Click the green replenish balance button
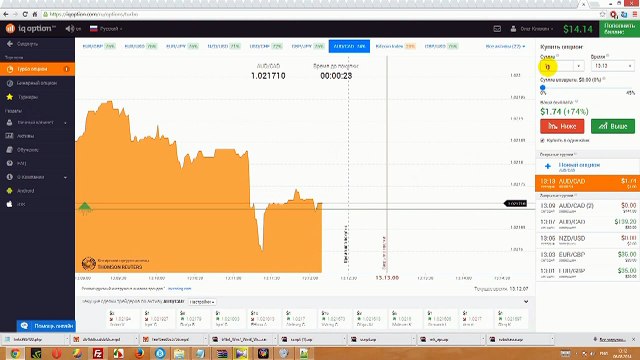 pyautogui.click(x=619, y=29)
